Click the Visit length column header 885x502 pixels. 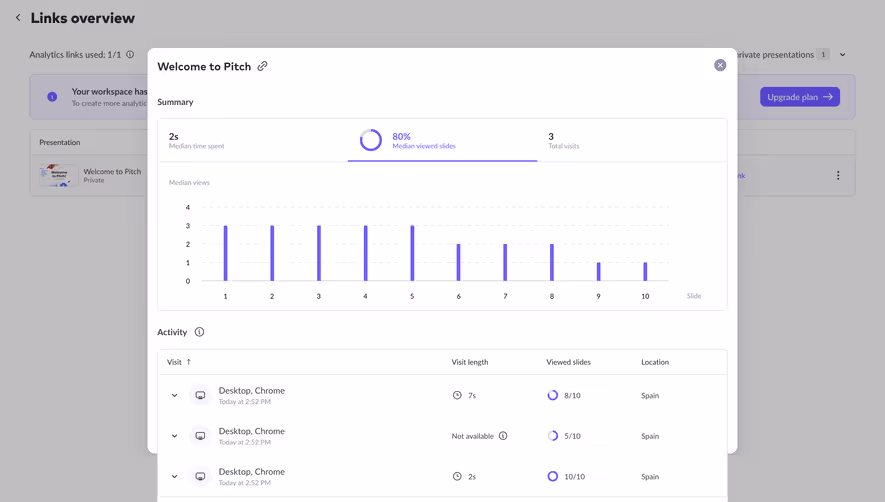coord(470,362)
